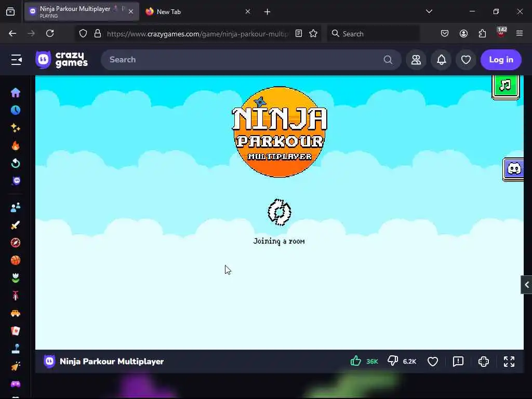This screenshot has width=532, height=399.
Task: Dislike the game with thumbs down
Action: 393,361
